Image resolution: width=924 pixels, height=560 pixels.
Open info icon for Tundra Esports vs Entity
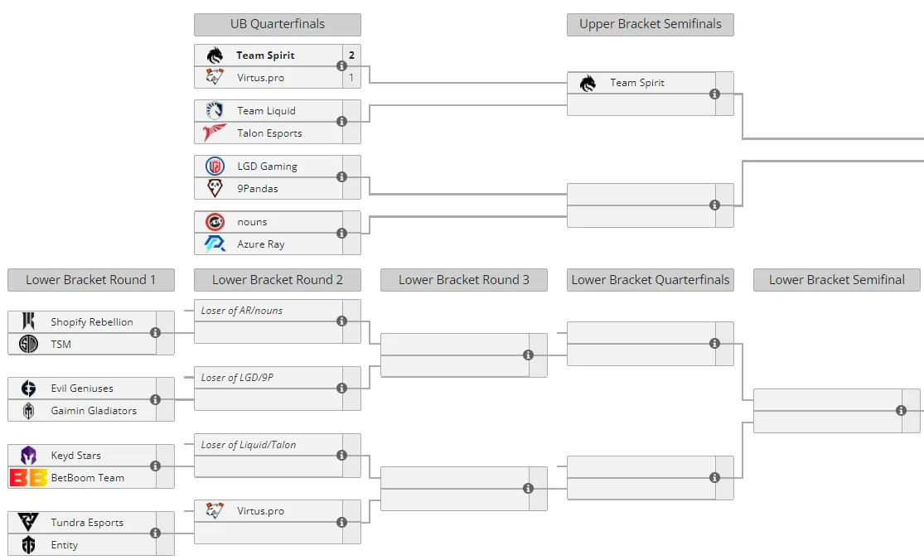156,533
